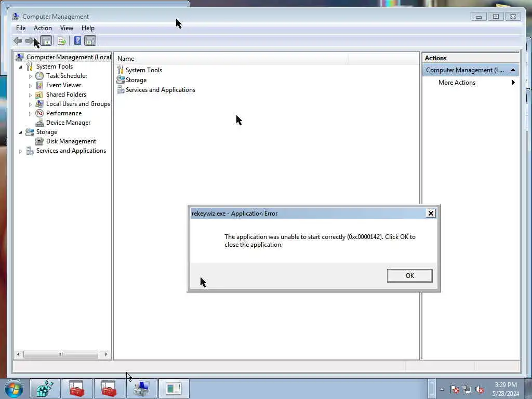The height and width of the screenshot is (399, 532).
Task: Collapse the System Tools tree node
Action: point(20,67)
